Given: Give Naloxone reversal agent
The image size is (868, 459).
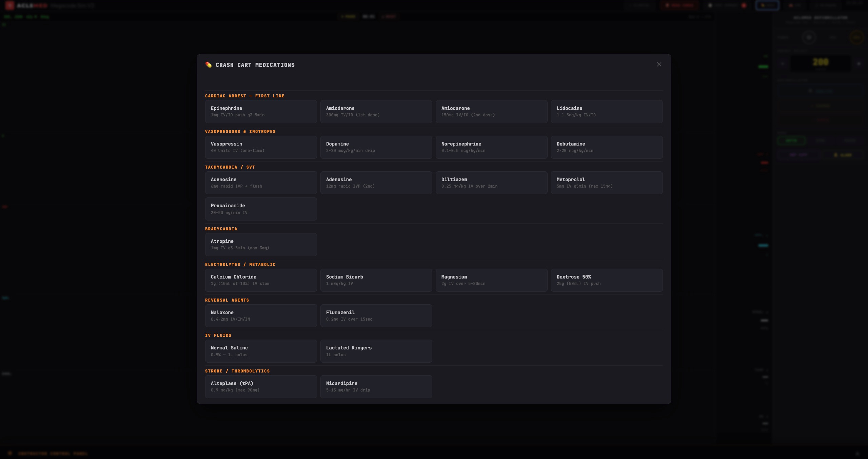Looking at the screenshot, I should (261, 315).
